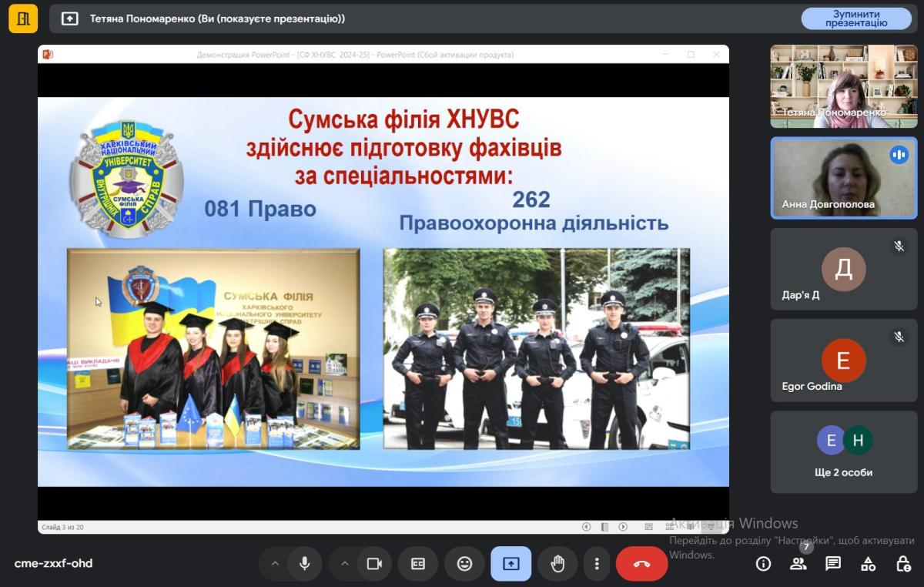
Task: Open host controls lock icon
Action: (904, 564)
